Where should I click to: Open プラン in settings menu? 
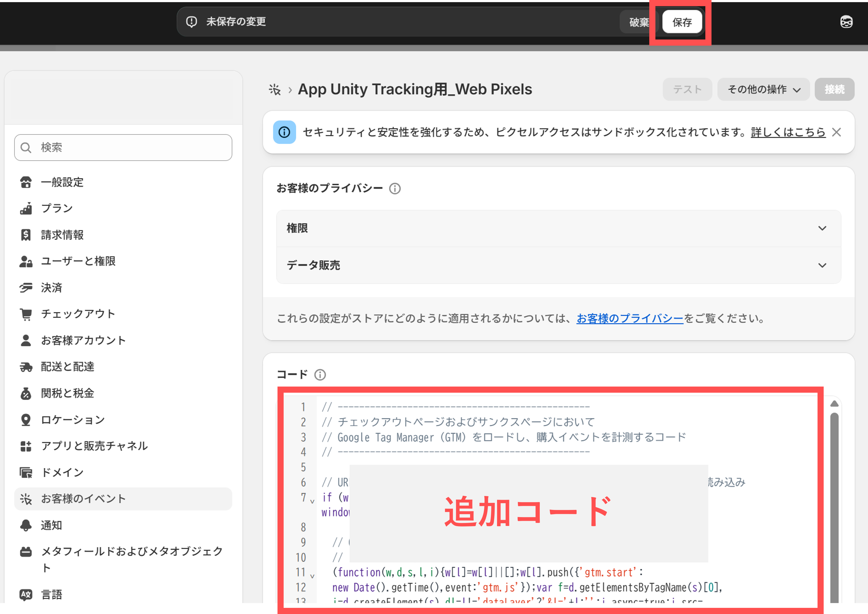[123, 208]
